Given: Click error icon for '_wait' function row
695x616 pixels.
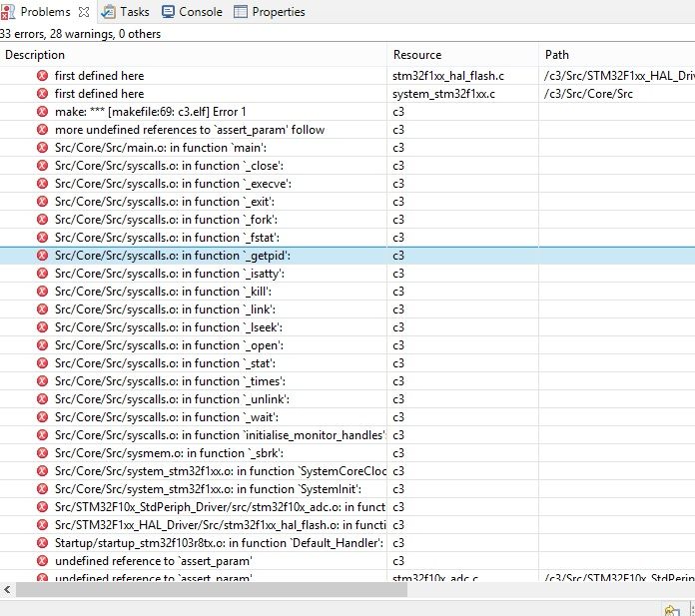Looking at the screenshot, I should tap(42, 417).
